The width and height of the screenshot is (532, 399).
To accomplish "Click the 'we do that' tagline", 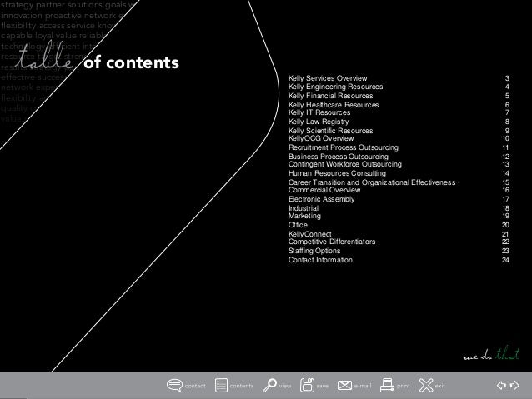I will pos(492,354).
